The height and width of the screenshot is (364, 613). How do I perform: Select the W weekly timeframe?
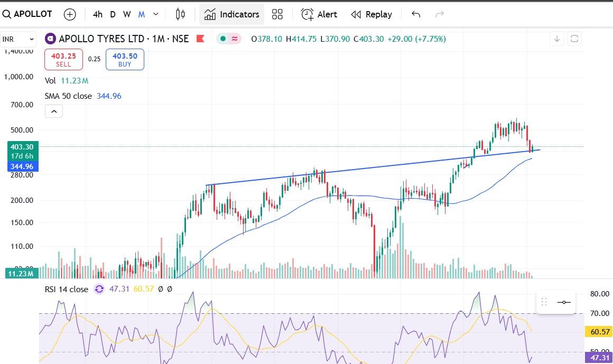click(x=127, y=14)
